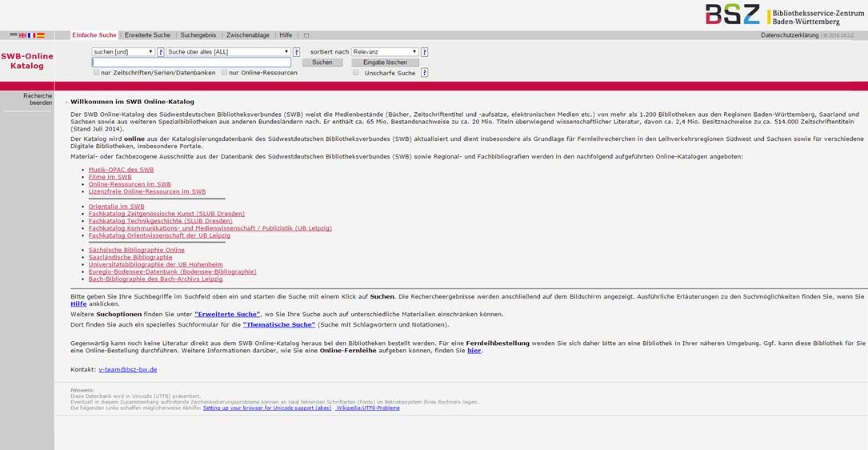This screenshot has height=450, width=868.
Task: Open 'Fachkatalog Kommunikations- und Medienwissenschaft' link
Action: coord(210,227)
